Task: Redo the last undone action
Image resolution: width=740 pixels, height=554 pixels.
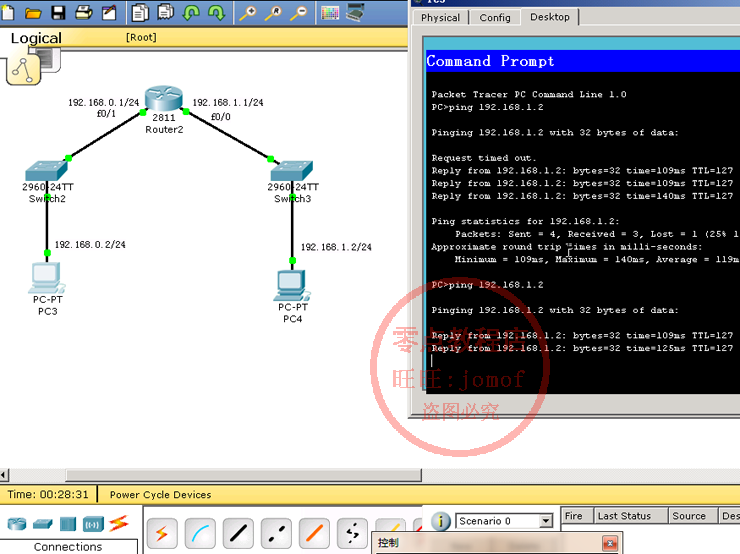Action: pyautogui.click(x=217, y=13)
